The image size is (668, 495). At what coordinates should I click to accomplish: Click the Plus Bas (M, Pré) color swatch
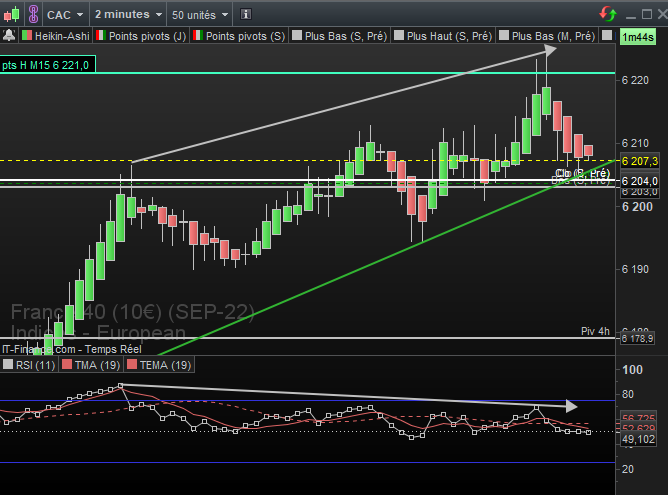[x=504, y=35]
